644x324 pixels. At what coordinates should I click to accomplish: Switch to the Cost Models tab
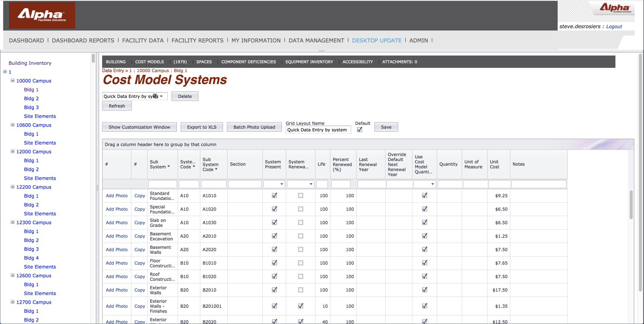click(149, 62)
